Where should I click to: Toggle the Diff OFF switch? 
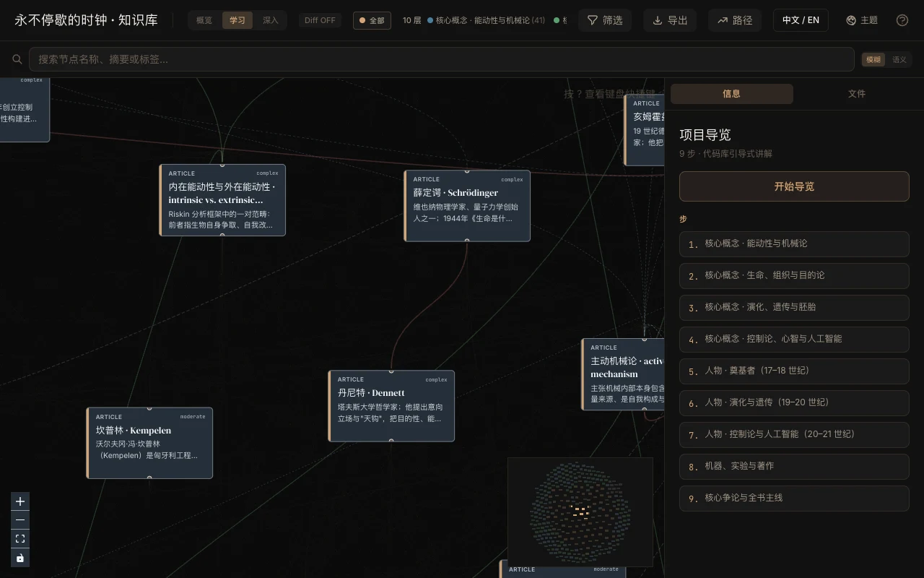click(320, 20)
